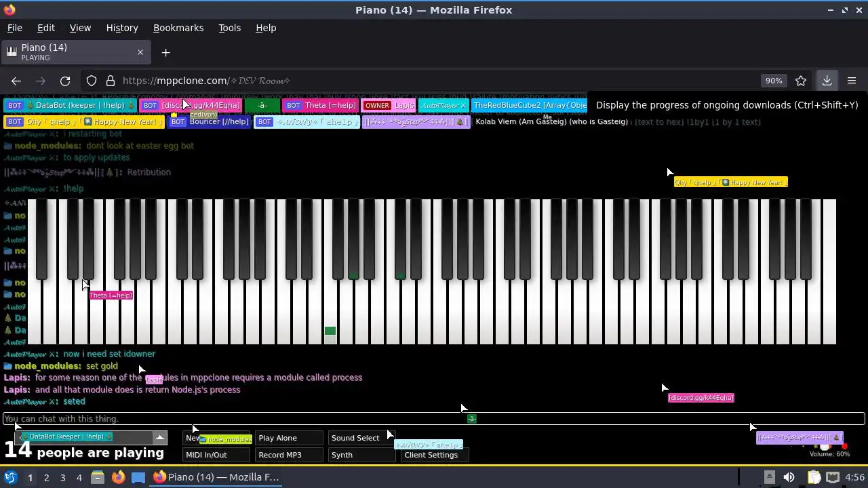Switch to workspace 3

coord(62,477)
